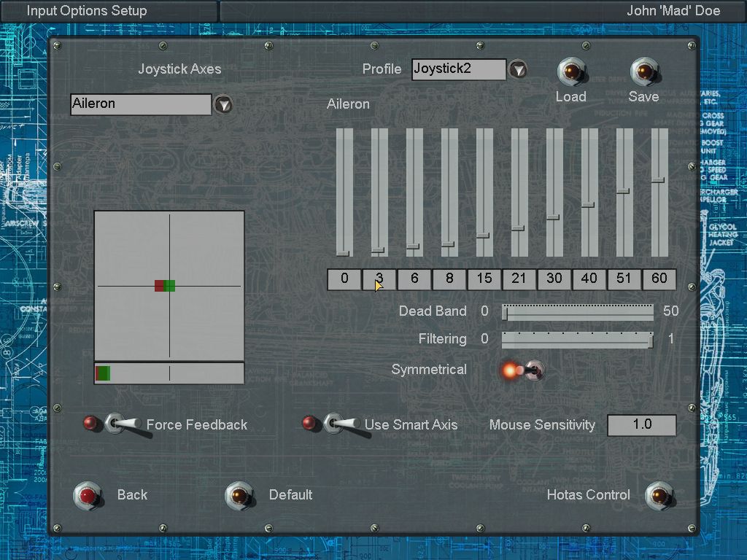
Task: Open the Profile dropdown arrow next to Joystick2
Action: (x=518, y=70)
